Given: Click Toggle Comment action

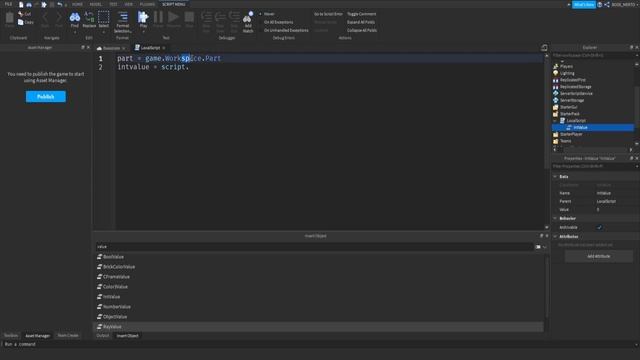Looking at the screenshot, I should coord(361,14).
